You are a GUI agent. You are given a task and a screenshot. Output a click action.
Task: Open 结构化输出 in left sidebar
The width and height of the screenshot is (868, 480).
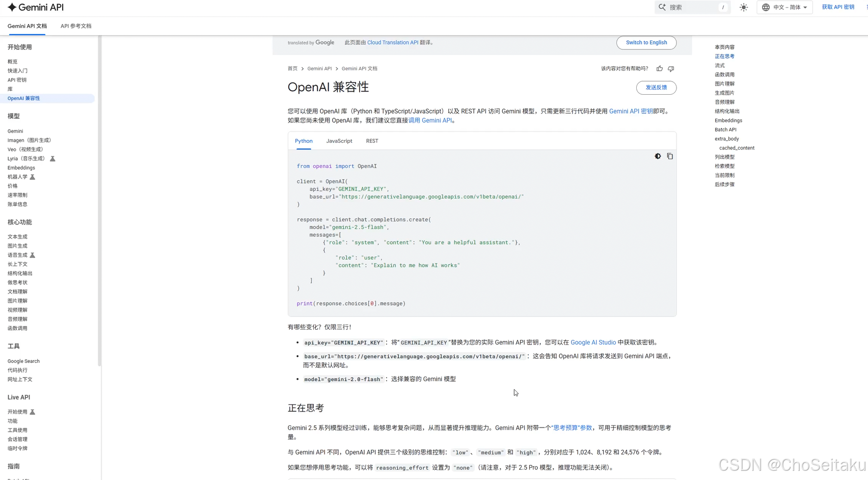(20, 274)
